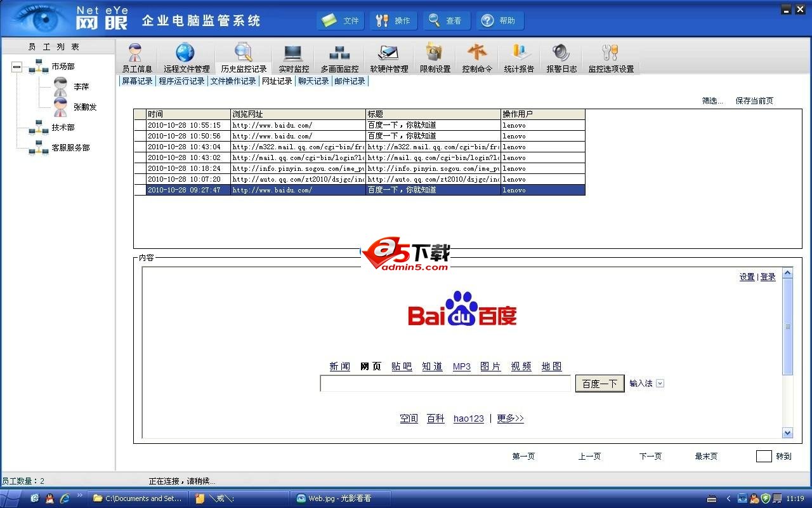Focus the page number box beside 转到
This screenshot has width=812, height=508.
coord(764,456)
